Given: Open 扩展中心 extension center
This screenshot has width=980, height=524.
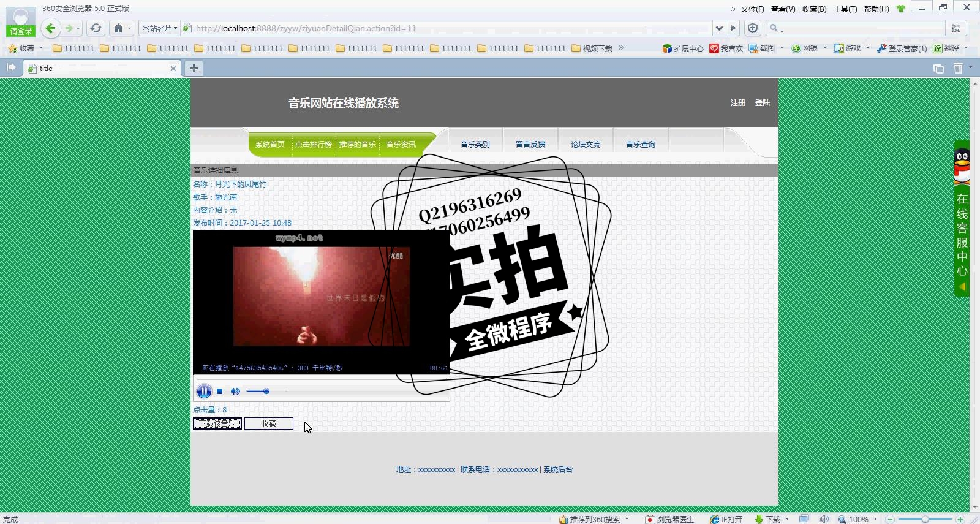Looking at the screenshot, I should click(x=683, y=48).
